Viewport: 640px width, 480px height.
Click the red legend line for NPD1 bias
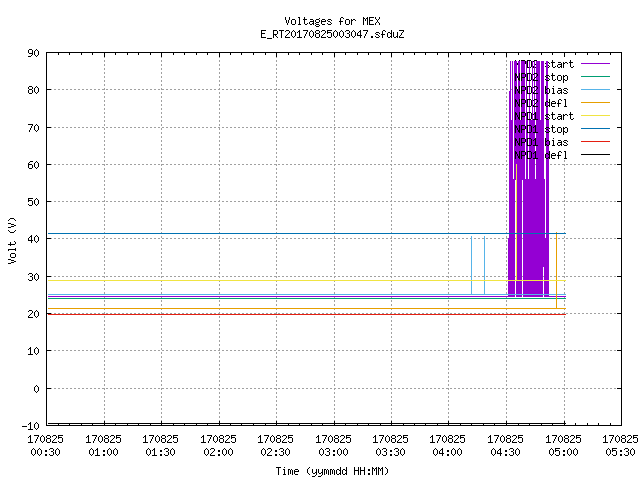click(x=595, y=142)
